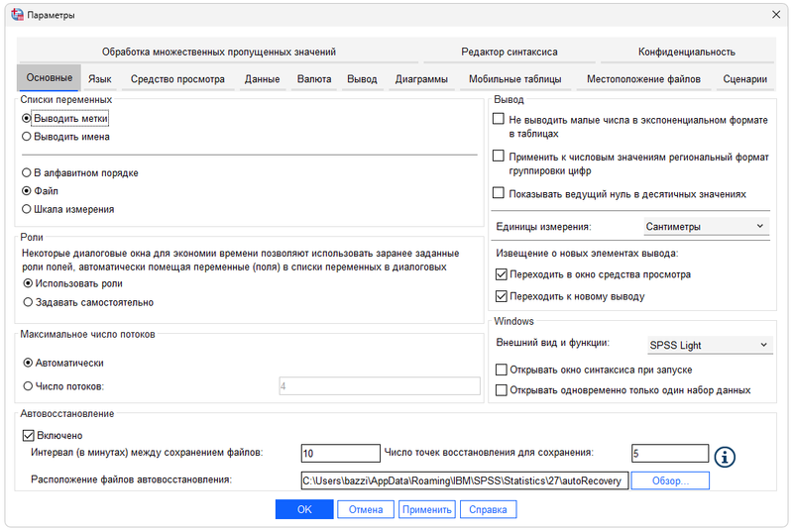793x532 pixels.
Task: Toggle 'Открывать окно синтаксиса при запуске' checkbox
Action: 502,370
